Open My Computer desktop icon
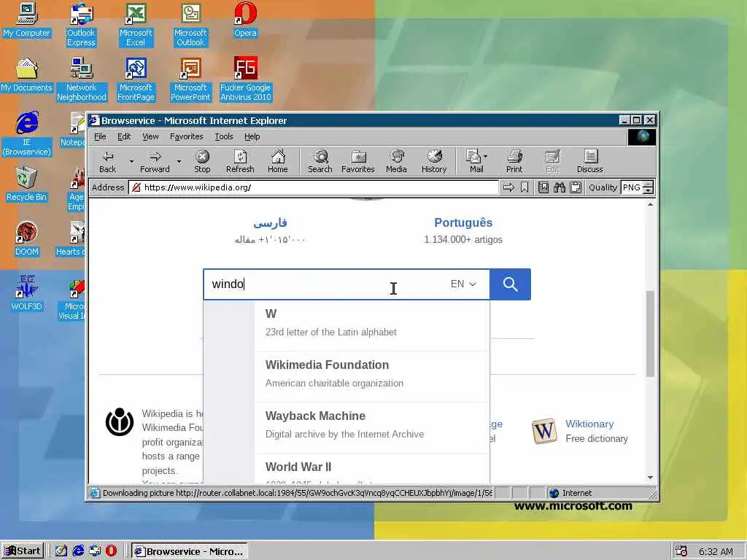 (x=26, y=20)
